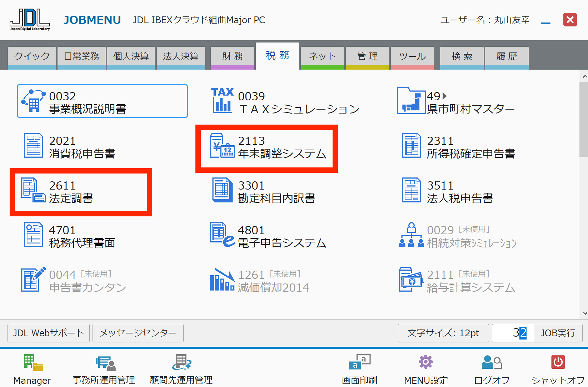Expand the arrow next to 49
Screen dimensions: 588x387
click(x=445, y=96)
